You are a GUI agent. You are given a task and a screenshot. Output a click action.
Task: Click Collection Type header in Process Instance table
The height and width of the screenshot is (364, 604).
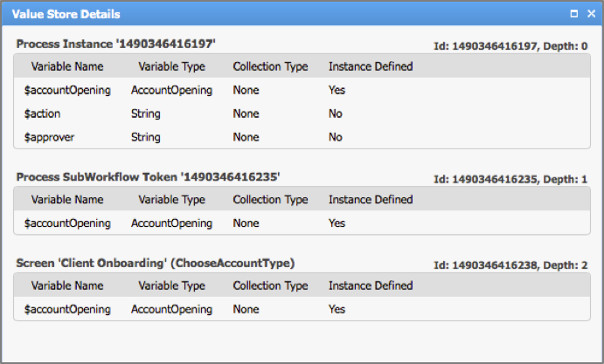point(270,66)
